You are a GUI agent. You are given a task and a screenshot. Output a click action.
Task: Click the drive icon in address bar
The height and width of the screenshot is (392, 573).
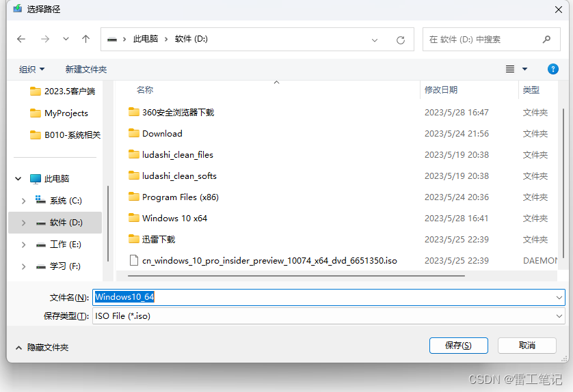click(x=112, y=40)
